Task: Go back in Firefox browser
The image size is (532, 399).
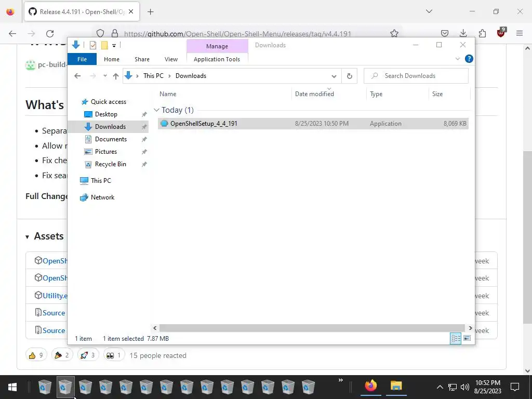Action: tap(12, 33)
